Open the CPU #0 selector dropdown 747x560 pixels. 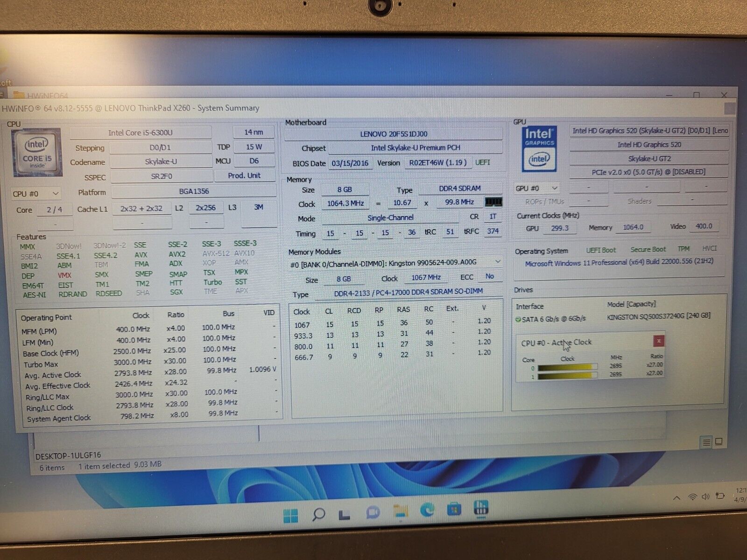[x=36, y=194]
